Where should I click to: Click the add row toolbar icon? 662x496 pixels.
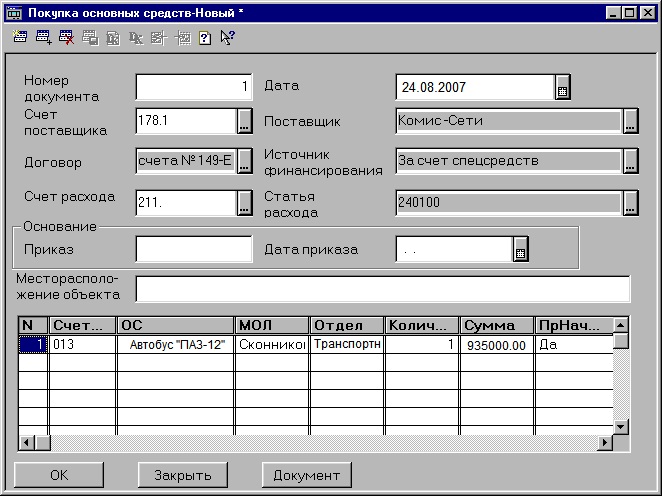coord(43,38)
